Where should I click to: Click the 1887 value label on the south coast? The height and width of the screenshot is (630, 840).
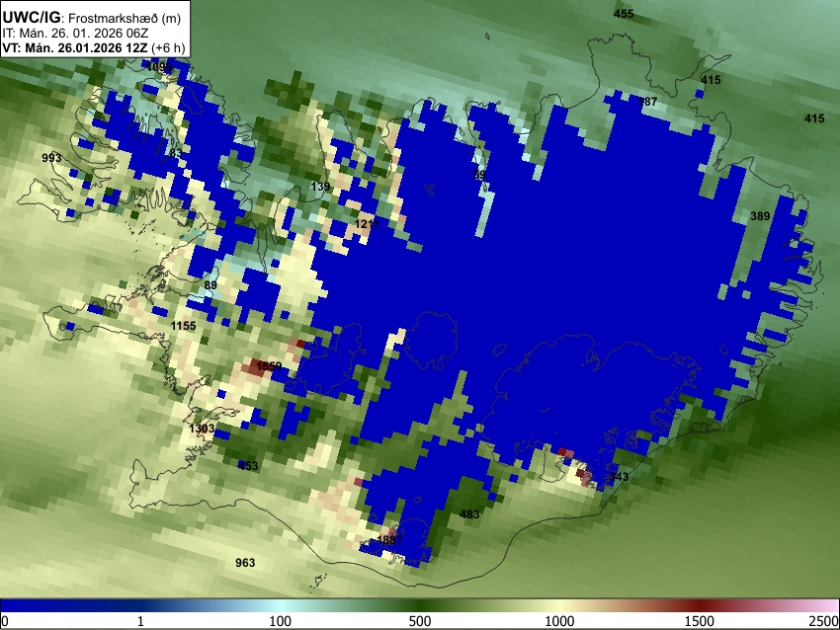[389, 539]
